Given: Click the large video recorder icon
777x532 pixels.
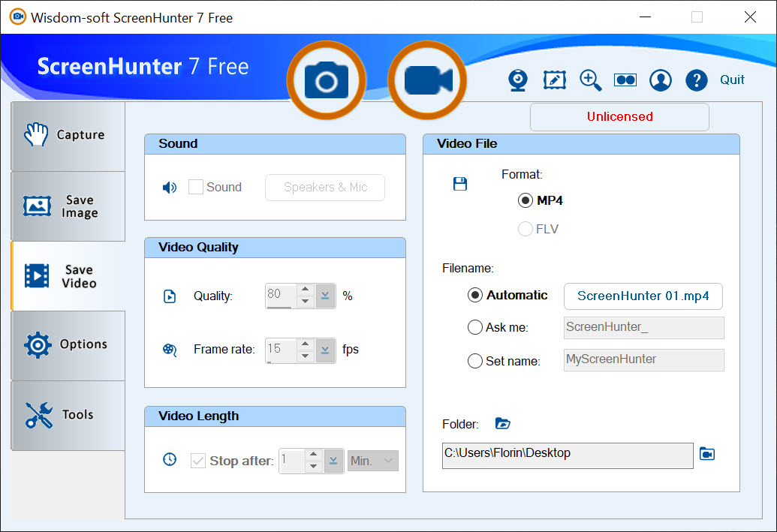Looking at the screenshot, I should click(427, 80).
